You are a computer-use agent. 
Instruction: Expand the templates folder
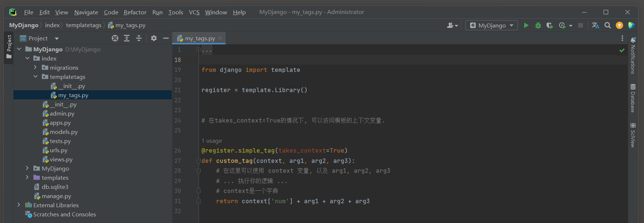click(x=27, y=177)
